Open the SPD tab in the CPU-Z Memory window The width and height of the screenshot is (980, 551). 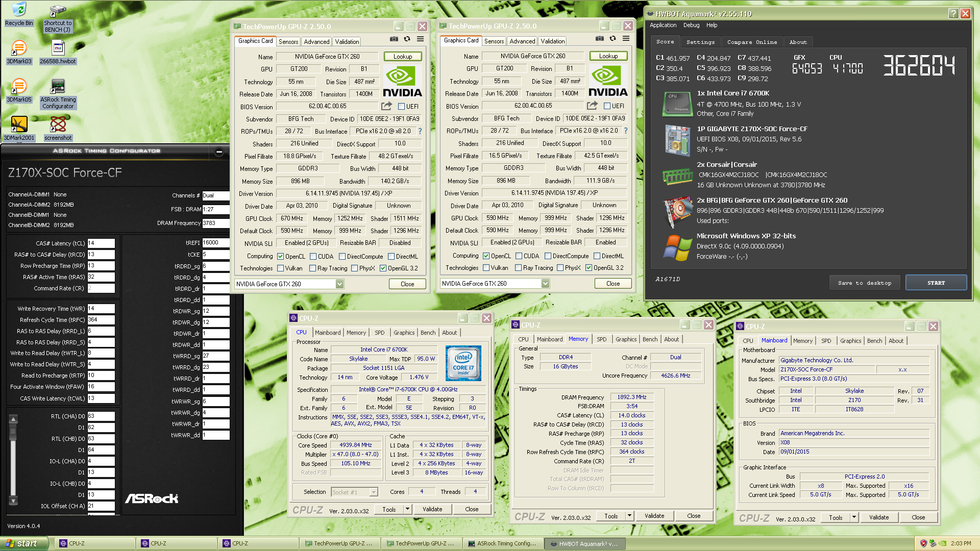click(602, 339)
